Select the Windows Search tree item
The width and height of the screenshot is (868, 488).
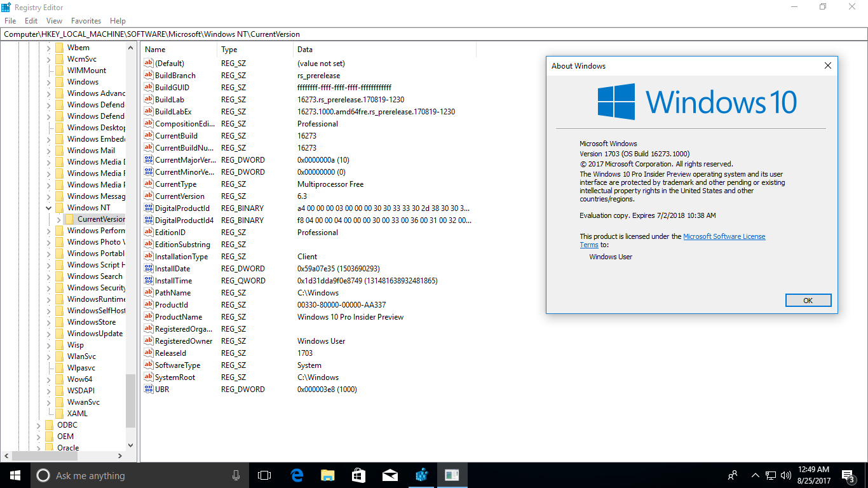(95, 276)
